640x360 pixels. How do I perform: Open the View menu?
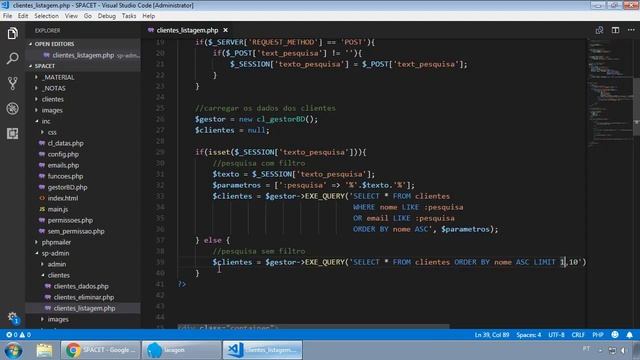coord(71,16)
